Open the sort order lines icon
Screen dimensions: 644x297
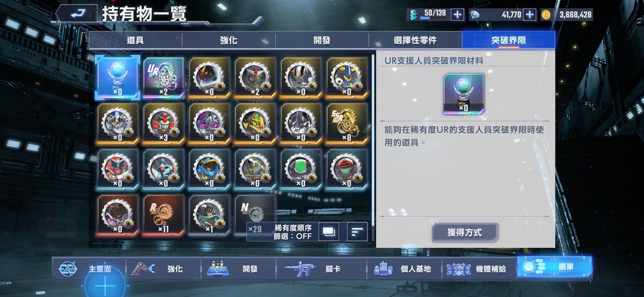tap(357, 231)
